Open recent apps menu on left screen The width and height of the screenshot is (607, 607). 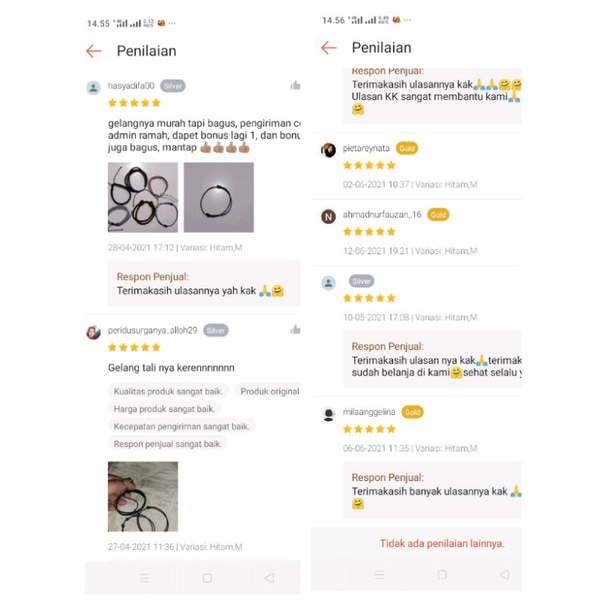(144, 578)
